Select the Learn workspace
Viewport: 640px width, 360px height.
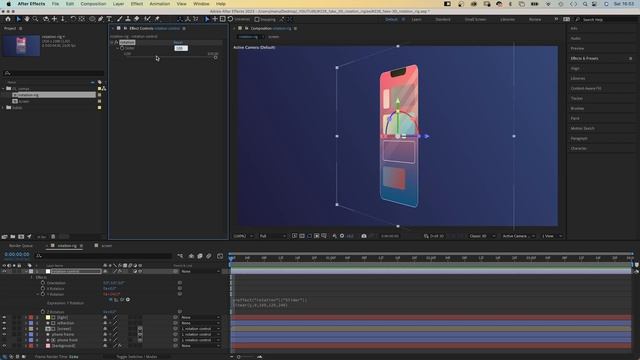point(416,19)
